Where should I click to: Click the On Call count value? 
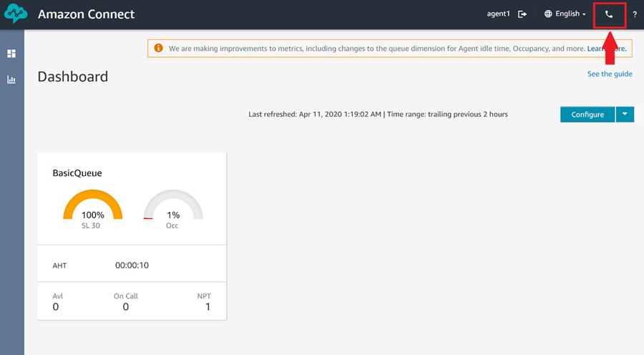[x=126, y=307]
